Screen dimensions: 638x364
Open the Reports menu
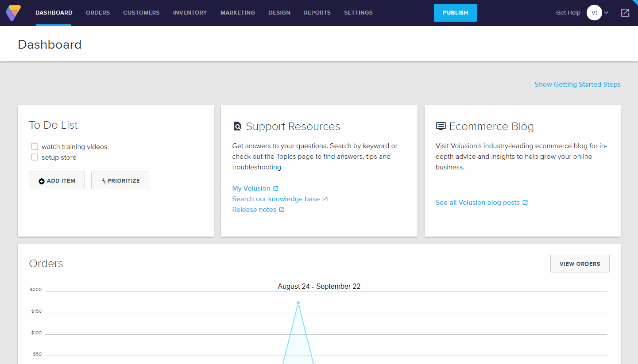pyautogui.click(x=317, y=13)
